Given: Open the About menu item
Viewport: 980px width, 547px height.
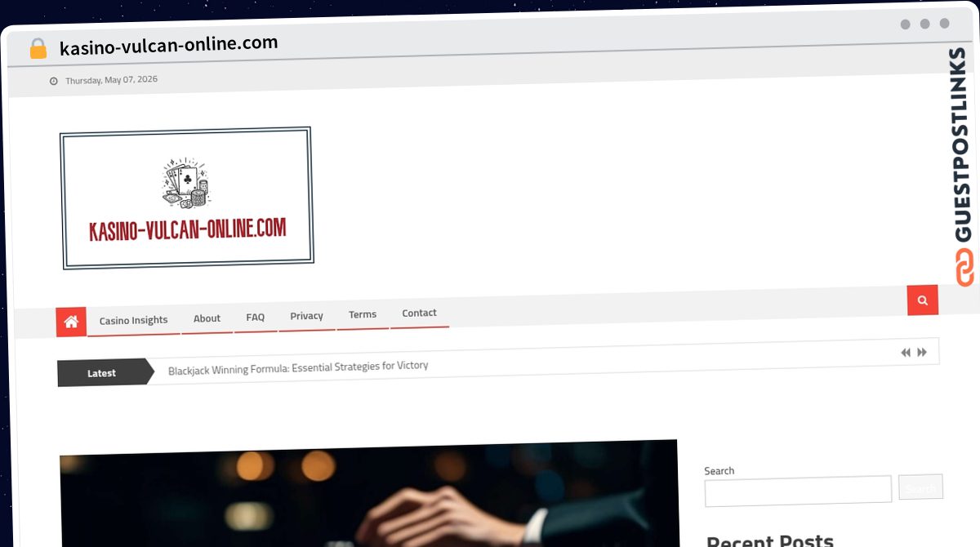Looking at the screenshot, I should click(x=207, y=318).
